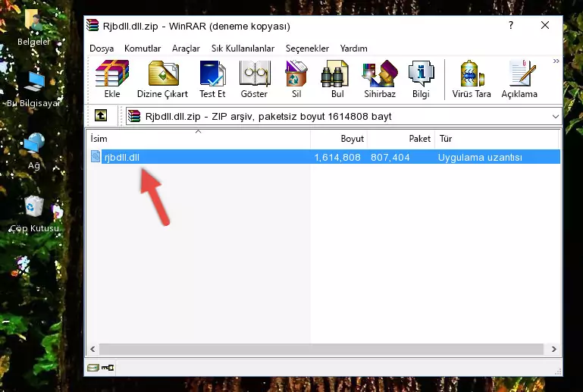Select the Bu Bilgisayar desktop icon
Screen dimensions: 583x392
point(33,89)
